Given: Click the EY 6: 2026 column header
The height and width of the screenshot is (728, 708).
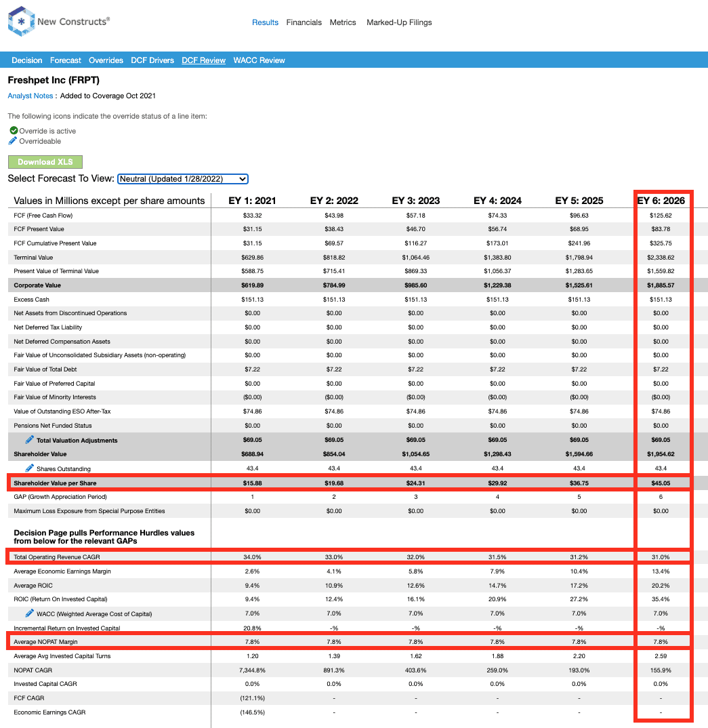Looking at the screenshot, I should click(x=661, y=201).
